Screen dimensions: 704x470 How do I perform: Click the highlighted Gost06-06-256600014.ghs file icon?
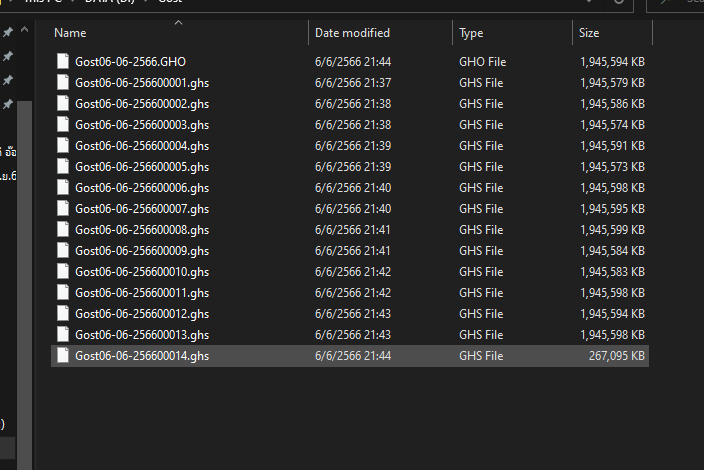coord(63,356)
